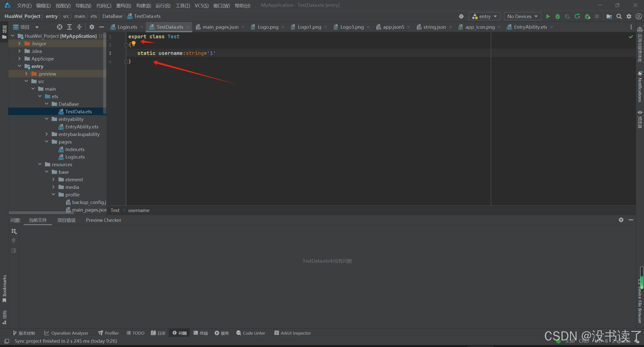Start debugging with the green bug icon
This screenshot has height=347, width=644.
tap(557, 16)
